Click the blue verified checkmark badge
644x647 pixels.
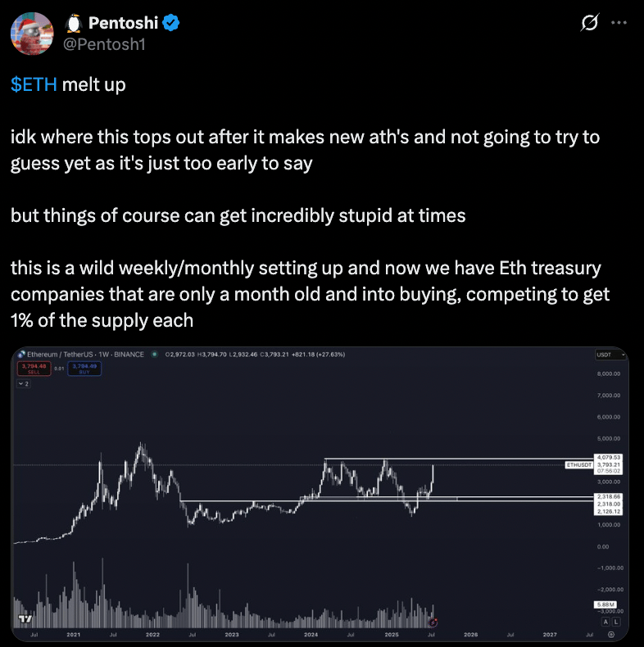170,23
